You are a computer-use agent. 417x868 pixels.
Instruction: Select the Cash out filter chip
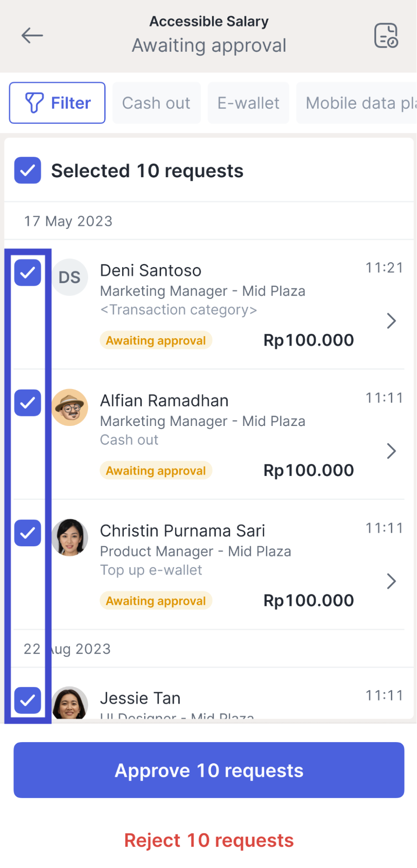pyautogui.click(x=156, y=103)
